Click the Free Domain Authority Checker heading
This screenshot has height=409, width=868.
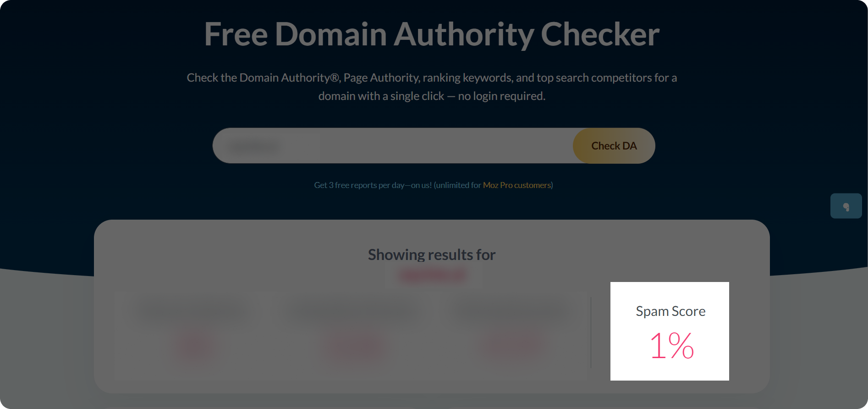432,34
